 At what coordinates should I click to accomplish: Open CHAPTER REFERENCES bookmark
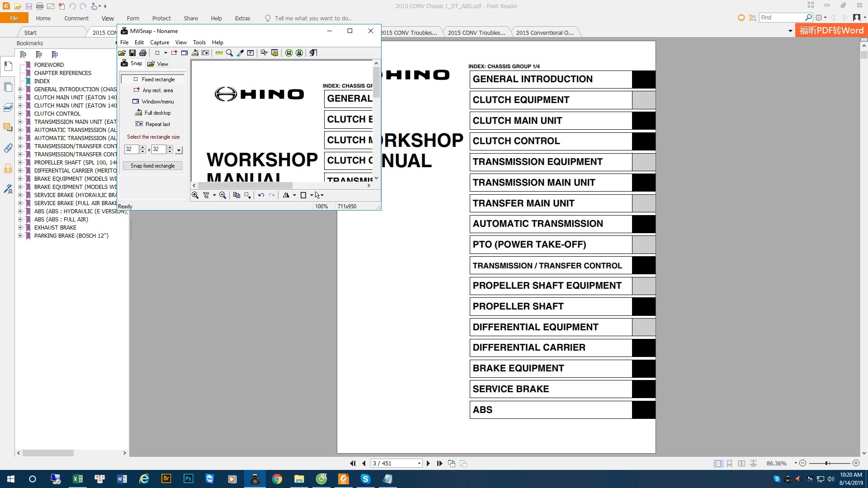coord(62,73)
